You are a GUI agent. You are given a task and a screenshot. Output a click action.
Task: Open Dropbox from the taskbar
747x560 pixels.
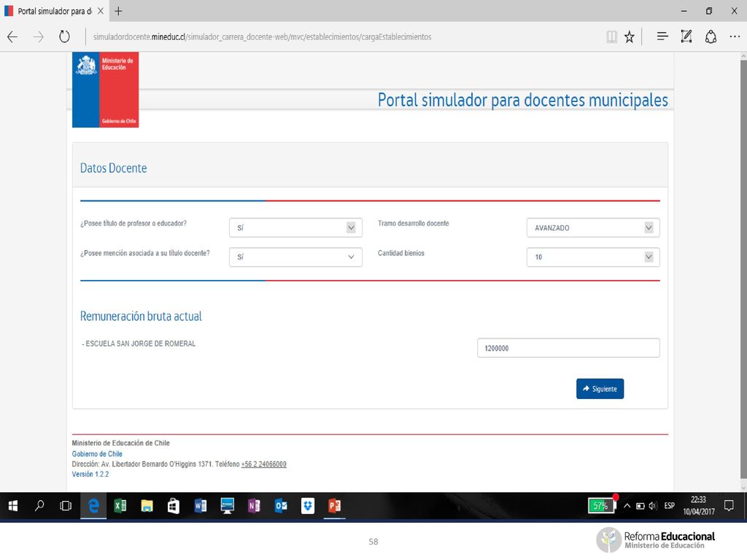coord(308,506)
